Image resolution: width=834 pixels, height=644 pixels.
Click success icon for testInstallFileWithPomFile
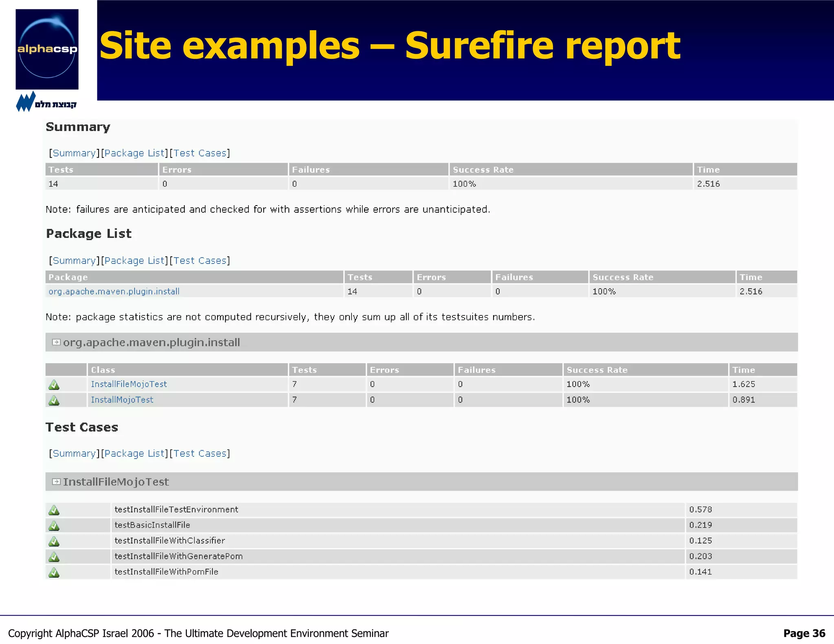pyautogui.click(x=54, y=572)
